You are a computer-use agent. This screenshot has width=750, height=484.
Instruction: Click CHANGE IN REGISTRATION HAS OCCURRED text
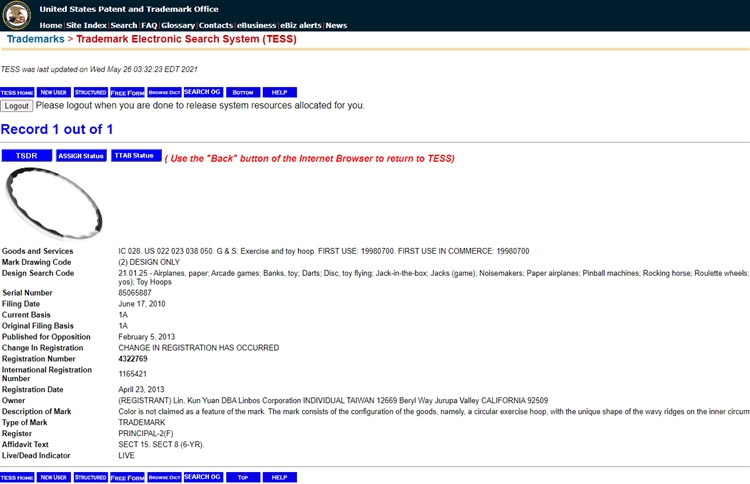pos(199,348)
